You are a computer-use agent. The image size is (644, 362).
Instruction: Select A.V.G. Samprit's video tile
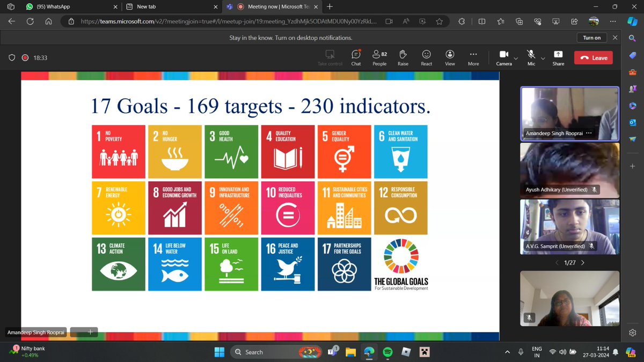click(569, 226)
